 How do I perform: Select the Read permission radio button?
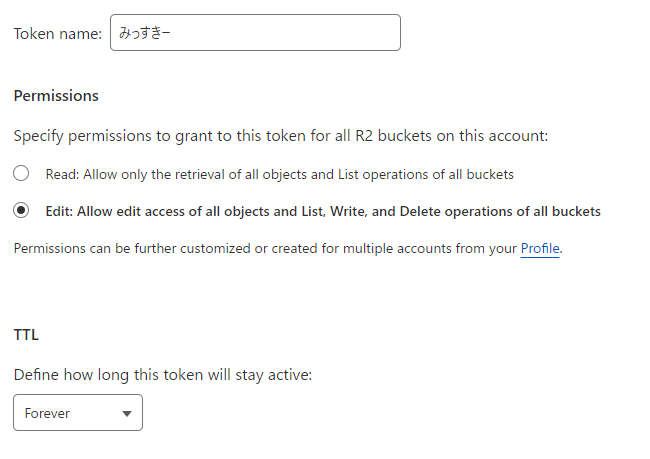coord(21,173)
